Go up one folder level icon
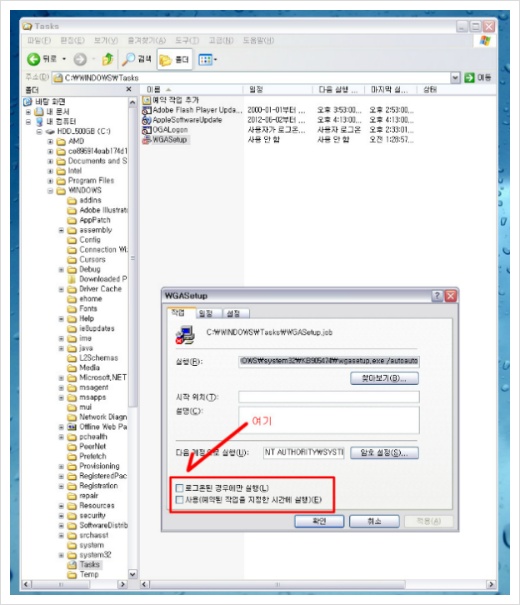Viewport: 520px width, 605px height. [107, 59]
